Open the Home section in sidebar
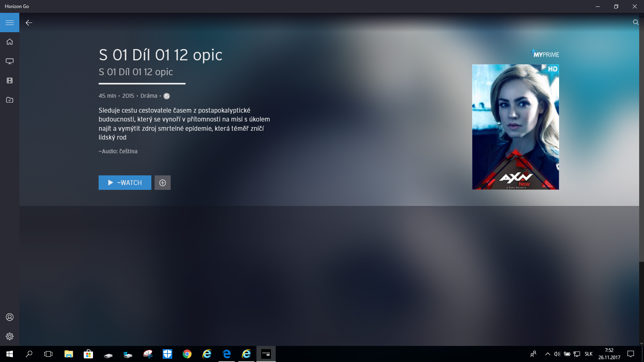This screenshot has height=362, width=644. coord(10,42)
